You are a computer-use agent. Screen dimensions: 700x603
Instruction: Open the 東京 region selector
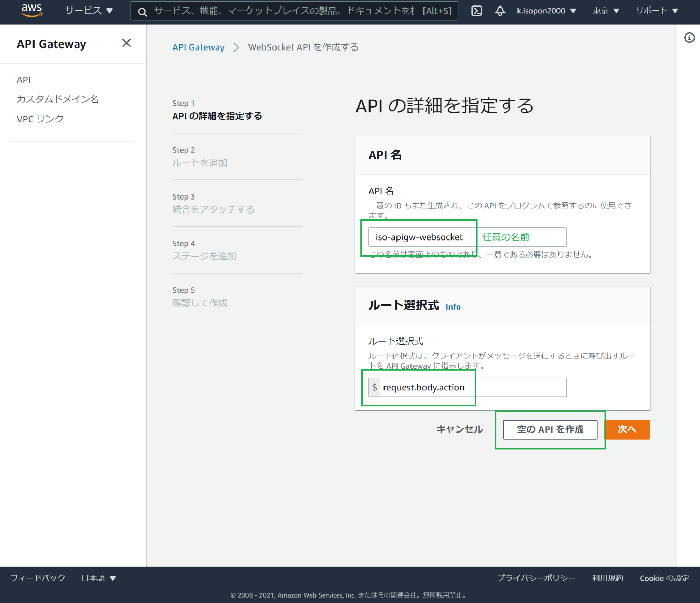pos(605,11)
